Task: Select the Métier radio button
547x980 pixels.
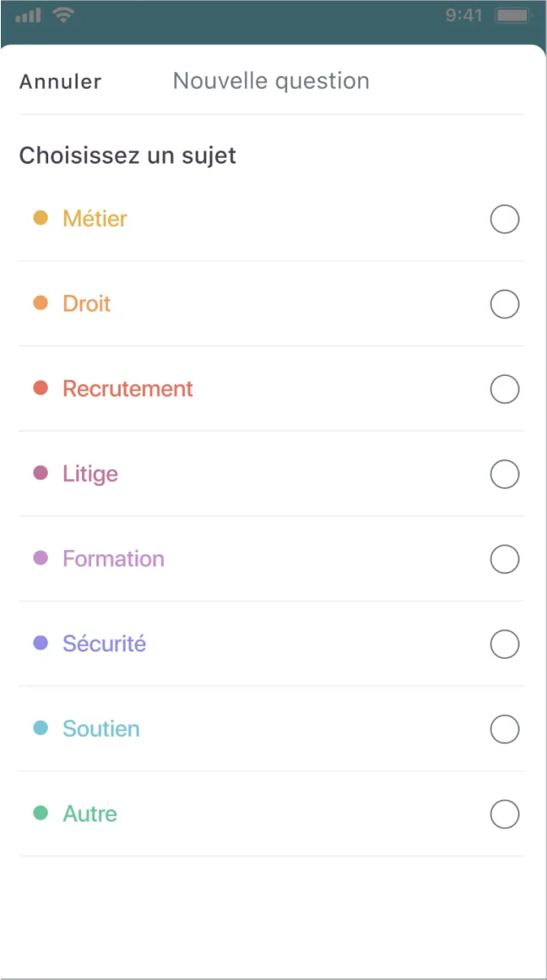Action: (x=504, y=219)
